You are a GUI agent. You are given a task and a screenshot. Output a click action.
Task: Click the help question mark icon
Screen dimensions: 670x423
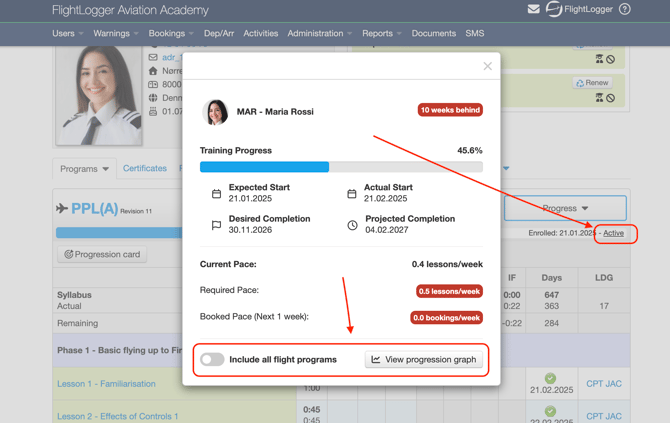625,10
